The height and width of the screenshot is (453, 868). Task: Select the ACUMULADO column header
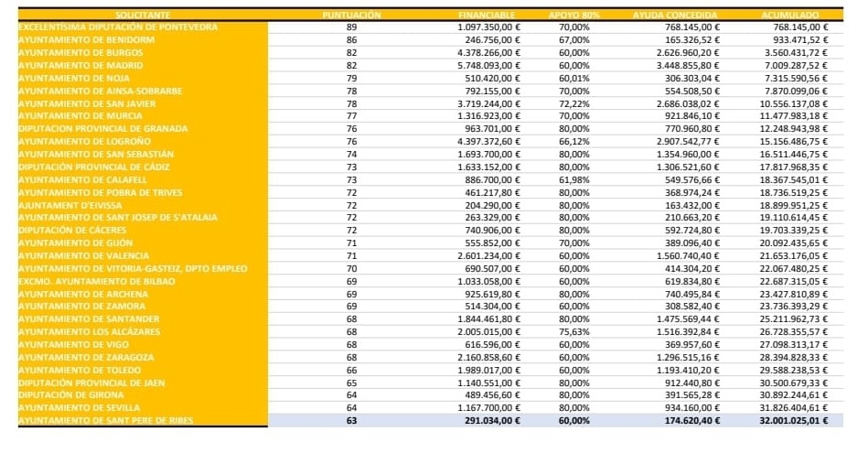[790, 15]
